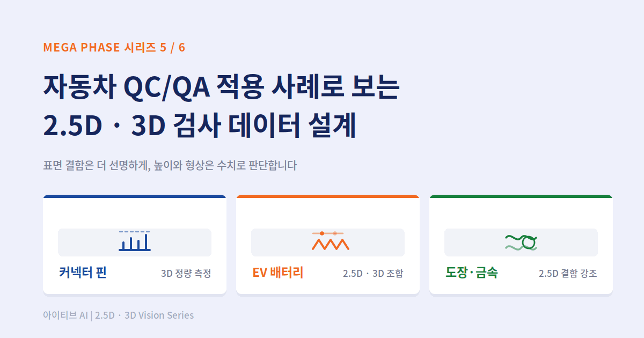Click the headline line 자동차 QC/QA 적용 사례로 보는
644x338 pixels.
pos(221,88)
